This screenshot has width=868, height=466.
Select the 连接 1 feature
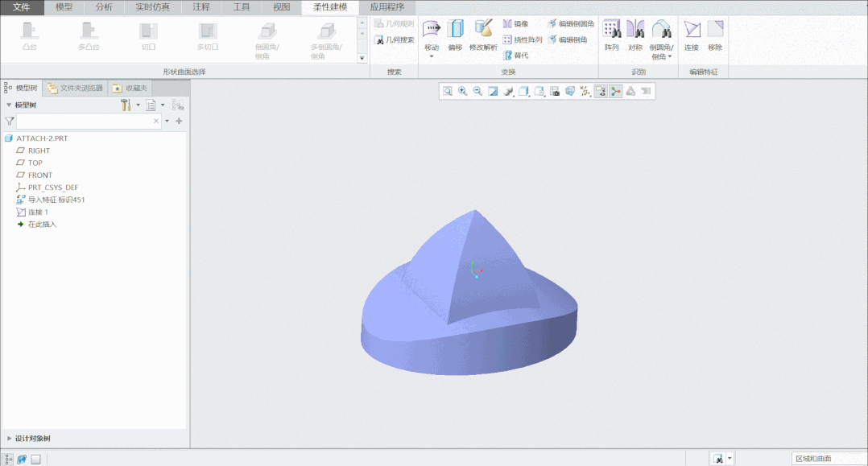[x=38, y=212]
